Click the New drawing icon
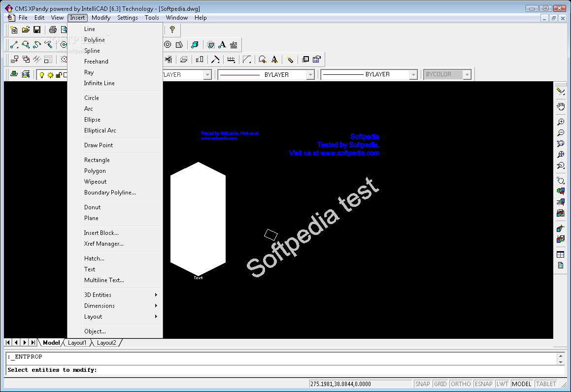Viewport: 571px width, 392px height. pos(14,30)
